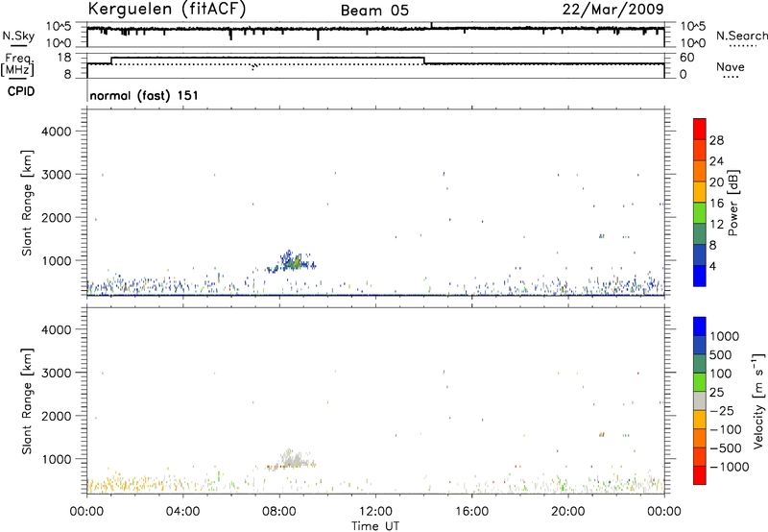
Task: Click the 25 label on velocity colorbar
Action: click(717, 393)
